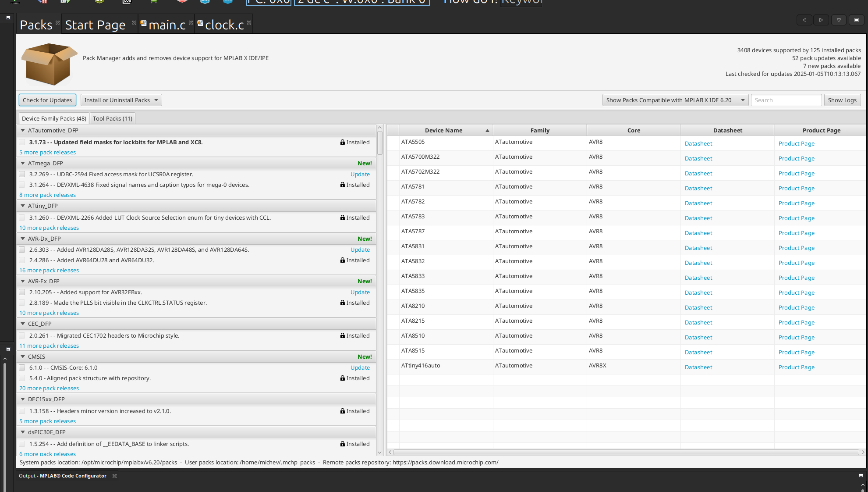
Task: Close the clock.c editor tab
Action: click(x=249, y=22)
